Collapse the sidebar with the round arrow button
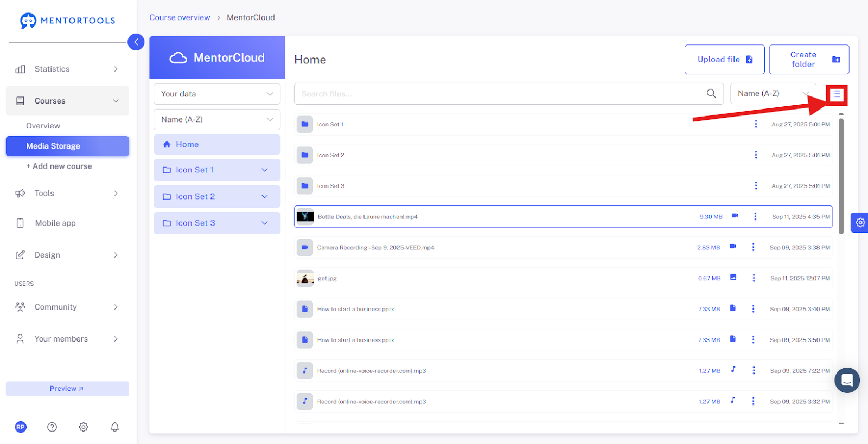The image size is (868, 444). point(136,42)
